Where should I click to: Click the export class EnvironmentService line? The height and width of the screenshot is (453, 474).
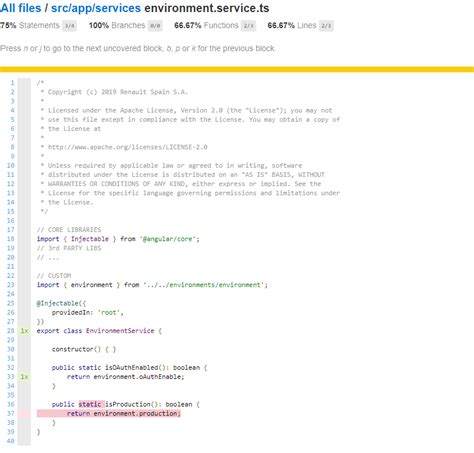(x=99, y=331)
